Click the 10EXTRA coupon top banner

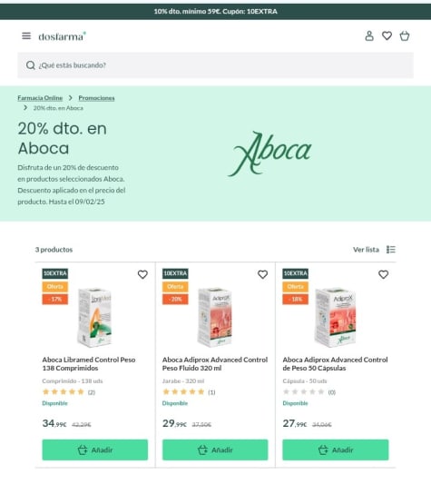(x=216, y=11)
